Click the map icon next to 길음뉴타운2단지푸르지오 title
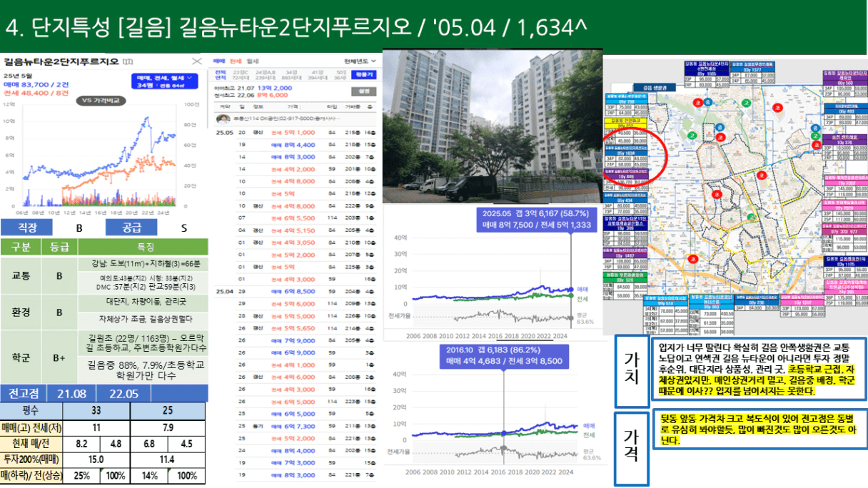This screenshot has width=868, height=488. (128, 61)
